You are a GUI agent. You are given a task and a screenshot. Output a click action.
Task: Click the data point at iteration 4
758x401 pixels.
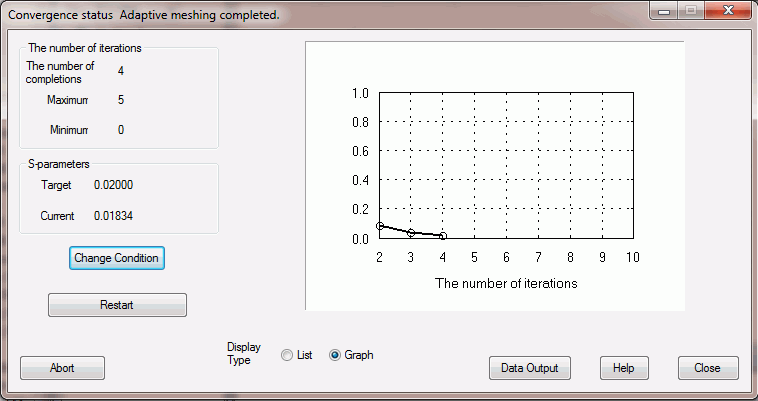click(443, 236)
